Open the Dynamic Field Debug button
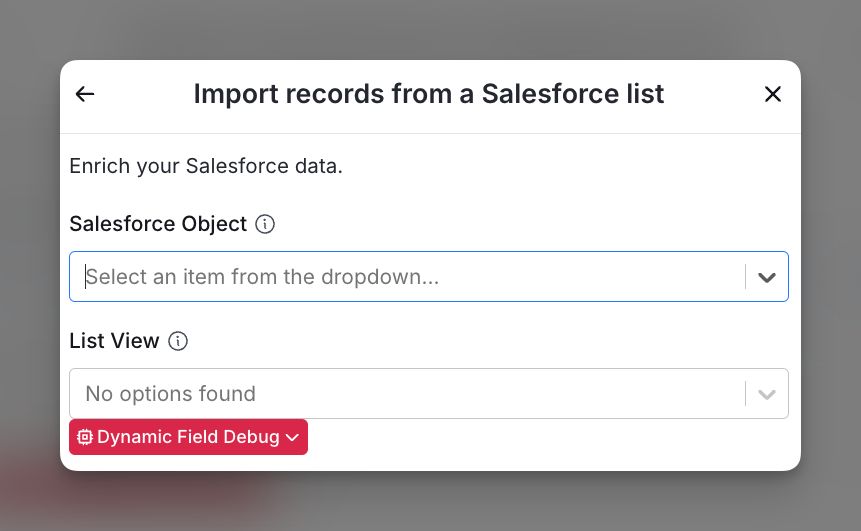Screen dimensions: 861x531 click(x=188, y=437)
